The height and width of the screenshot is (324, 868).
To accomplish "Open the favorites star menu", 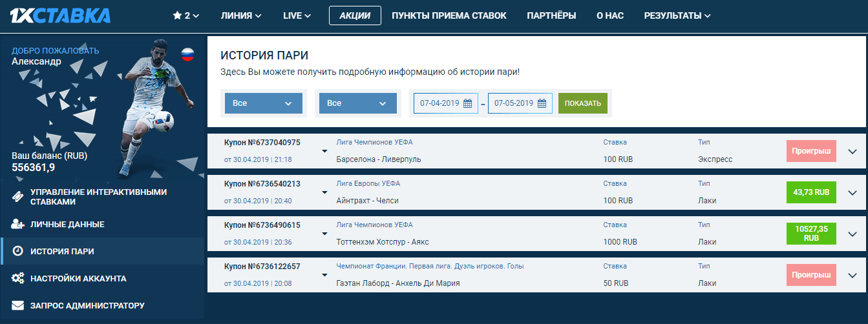I will [x=186, y=15].
